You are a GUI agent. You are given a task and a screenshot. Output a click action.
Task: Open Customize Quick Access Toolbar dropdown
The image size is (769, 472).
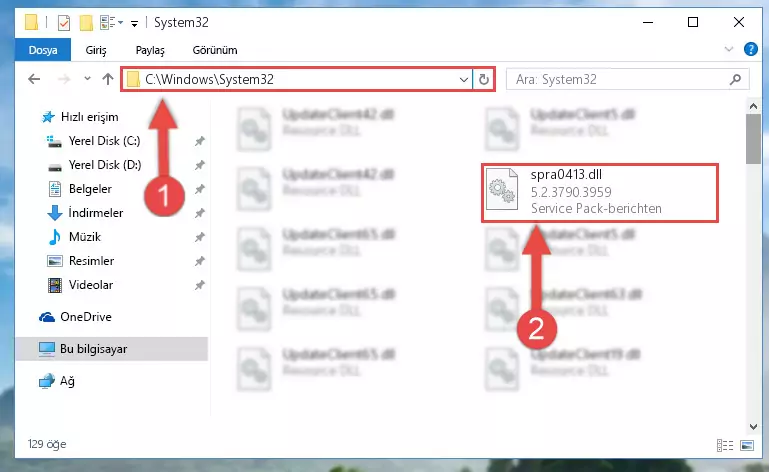pos(134,23)
